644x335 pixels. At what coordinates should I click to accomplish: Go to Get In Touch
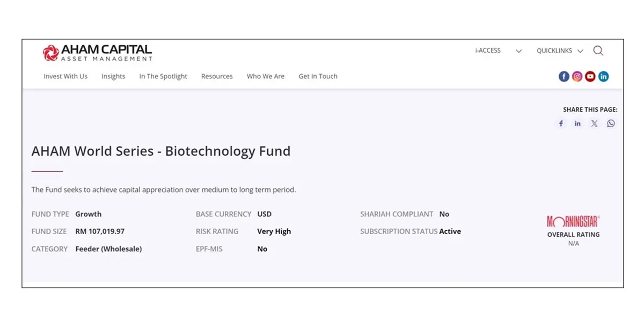[x=318, y=76]
